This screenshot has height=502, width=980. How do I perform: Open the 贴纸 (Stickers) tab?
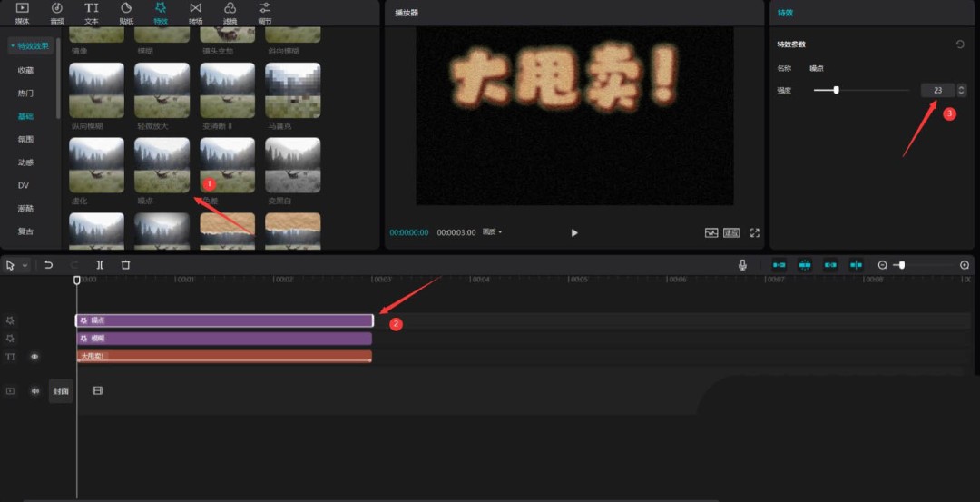[126, 13]
